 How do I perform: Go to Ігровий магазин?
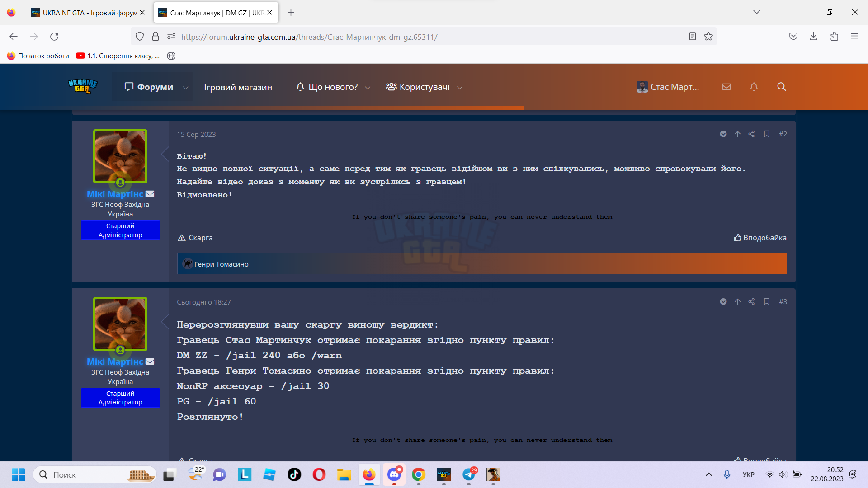click(x=238, y=87)
